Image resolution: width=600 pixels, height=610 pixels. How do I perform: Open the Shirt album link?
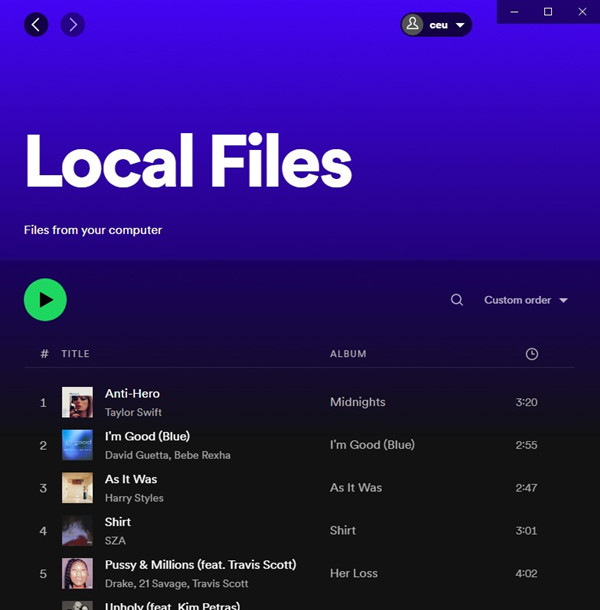[x=343, y=530]
